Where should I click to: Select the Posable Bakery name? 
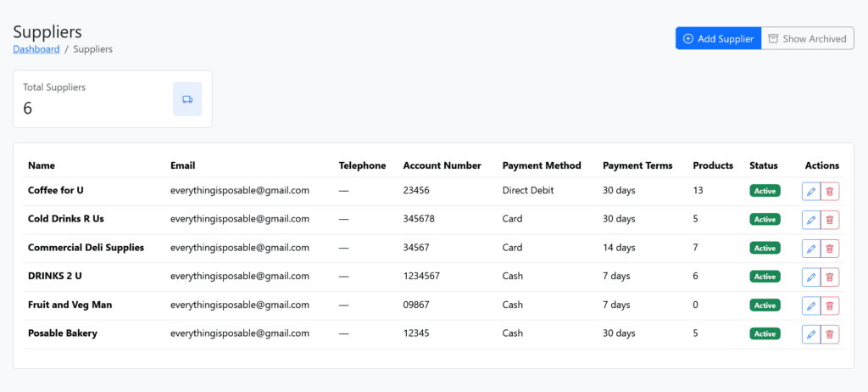pos(63,333)
